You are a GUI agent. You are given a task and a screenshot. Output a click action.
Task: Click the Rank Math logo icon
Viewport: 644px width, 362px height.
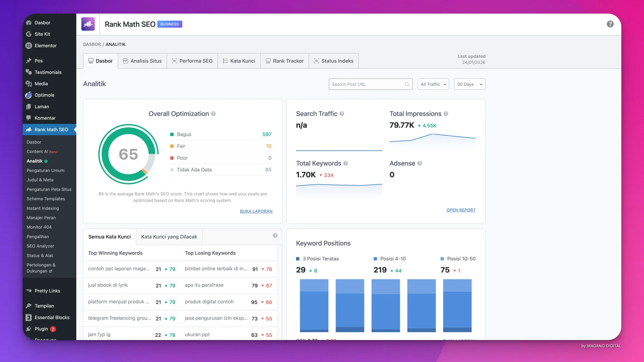pos(88,24)
